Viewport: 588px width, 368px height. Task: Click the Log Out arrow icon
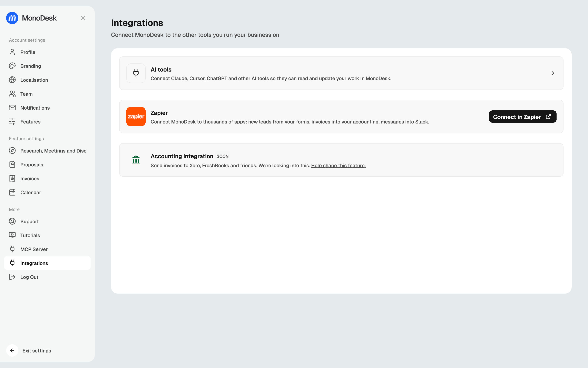(12, 277)
